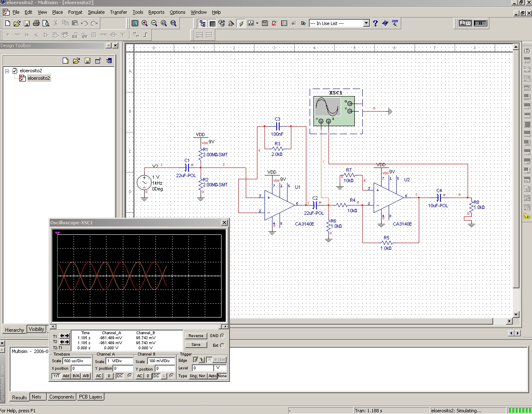Open the In Use List dropdown
532x414 pixels.
(x=366, y=23)
